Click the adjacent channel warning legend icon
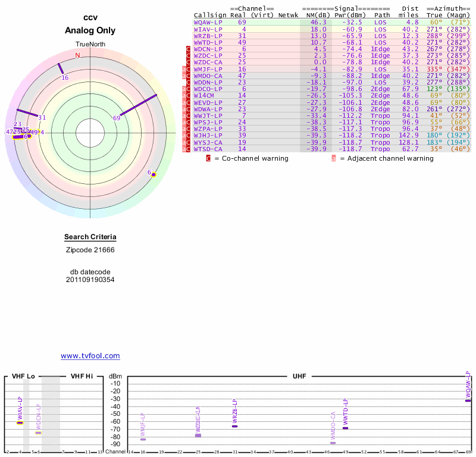Viewport: 476px width, 457px height. (x=334, y=158)
